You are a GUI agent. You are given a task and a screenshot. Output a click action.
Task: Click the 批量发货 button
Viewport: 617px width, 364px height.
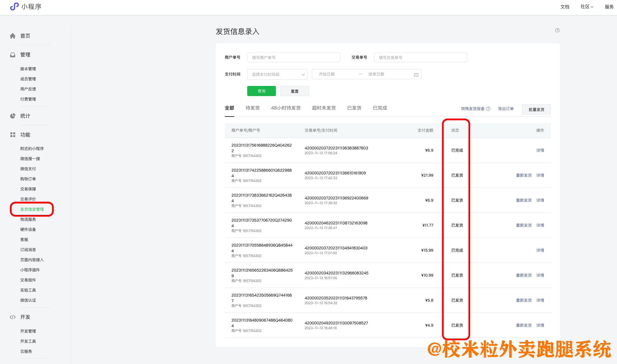(536, 109)
